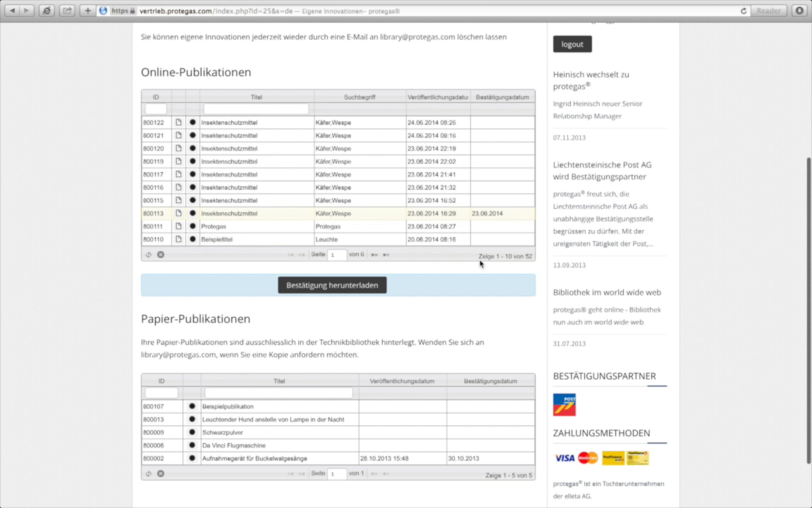Click document icon in Protegas row 800111
Screen dimensions: 812x508
coord(178,226)
